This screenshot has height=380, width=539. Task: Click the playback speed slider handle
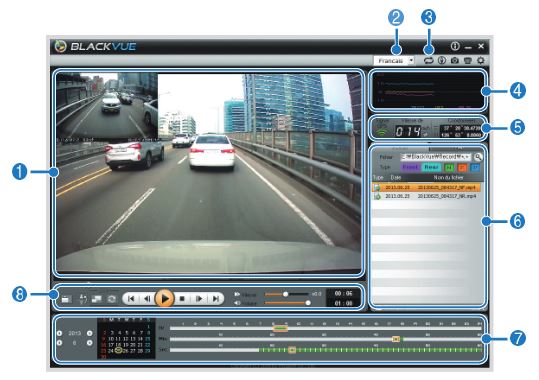click(x=285, y=294)
